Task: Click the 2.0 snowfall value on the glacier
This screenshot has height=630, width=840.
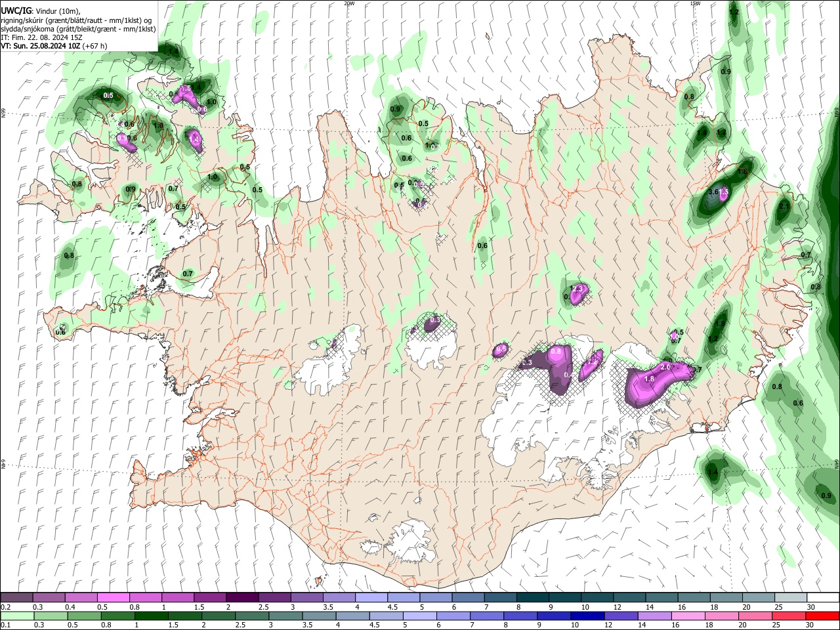Action: [x=665, y=367]
